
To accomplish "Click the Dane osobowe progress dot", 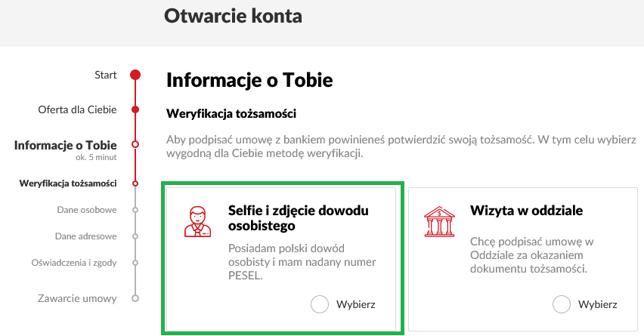I will pos(135,209).
